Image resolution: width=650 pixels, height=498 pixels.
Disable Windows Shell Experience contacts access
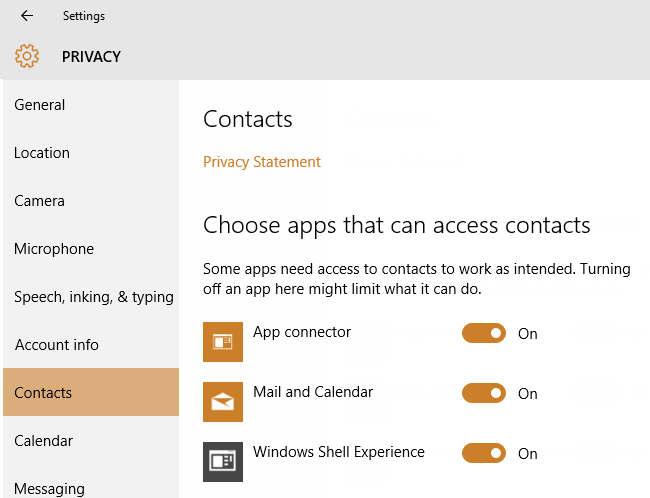(x=484, y=453)
